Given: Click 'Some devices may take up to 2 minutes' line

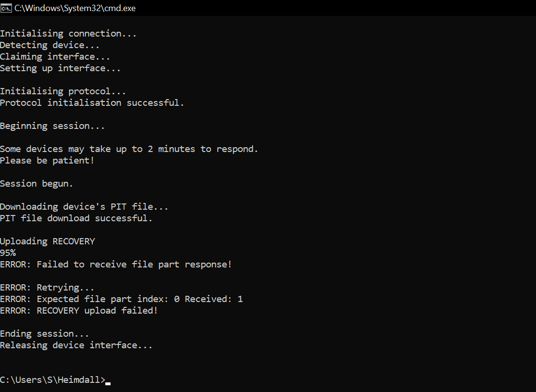Looking at the screenshot, I should (x=129, y=149).
